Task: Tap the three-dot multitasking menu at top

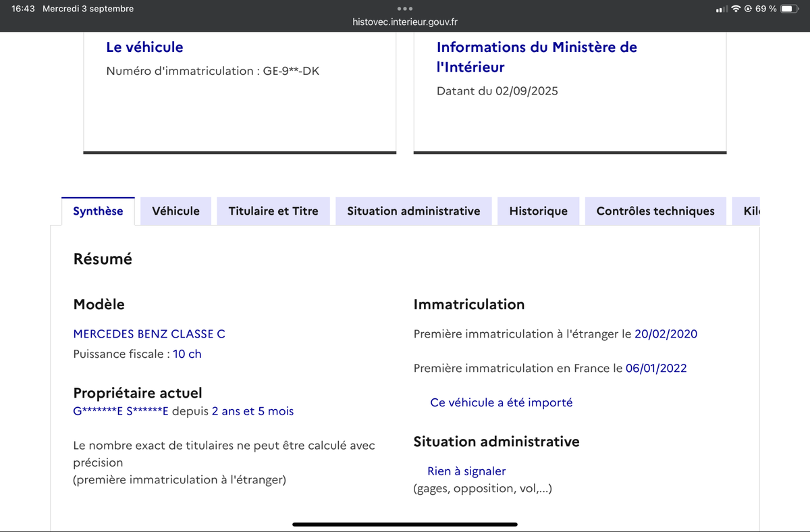Action: [x=405, y=9]
